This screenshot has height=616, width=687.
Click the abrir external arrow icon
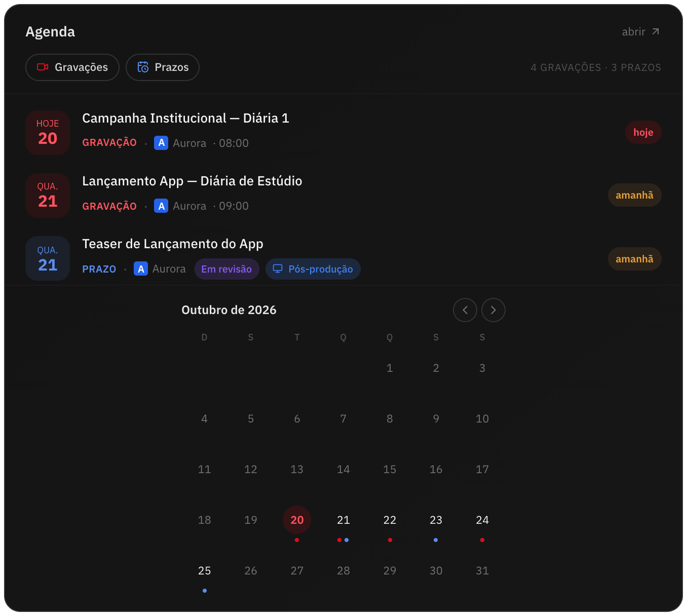(x=656, y=32)
